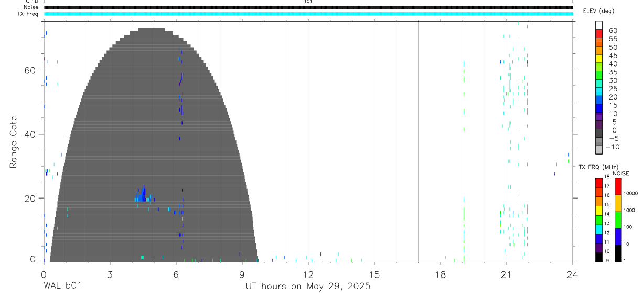Click the '20' Range Gate axis tick
Screen dimensions: 644x297
pos(30,198)
